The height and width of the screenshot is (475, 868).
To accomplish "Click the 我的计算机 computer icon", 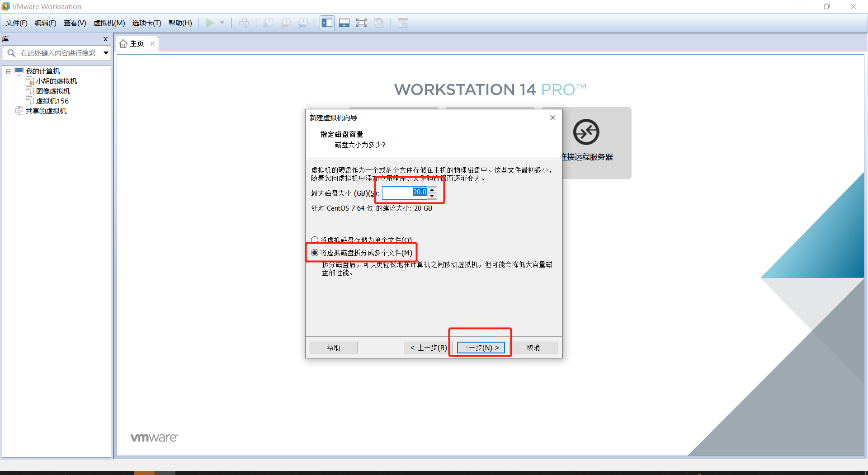I will (19, 71).
